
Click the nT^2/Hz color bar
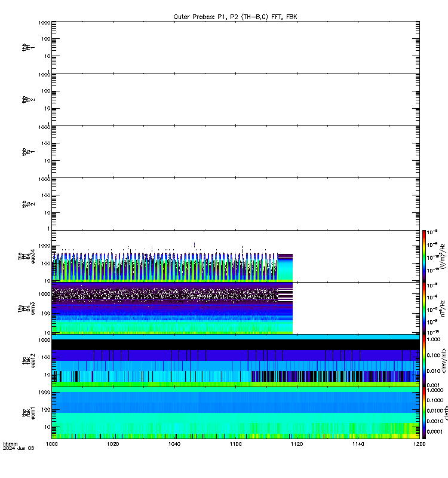[424, 308]
